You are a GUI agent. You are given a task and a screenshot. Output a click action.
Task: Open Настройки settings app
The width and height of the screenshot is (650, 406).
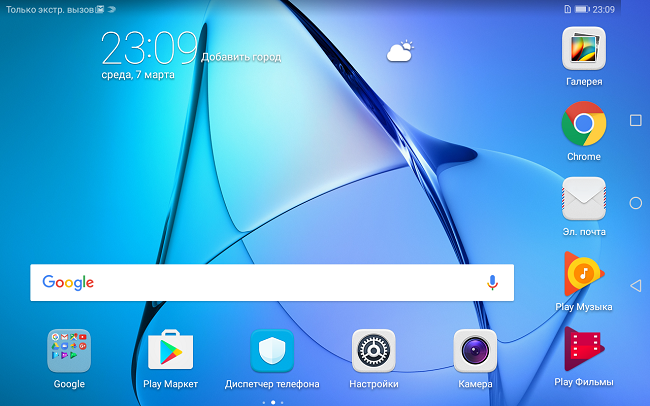(374, 351)
